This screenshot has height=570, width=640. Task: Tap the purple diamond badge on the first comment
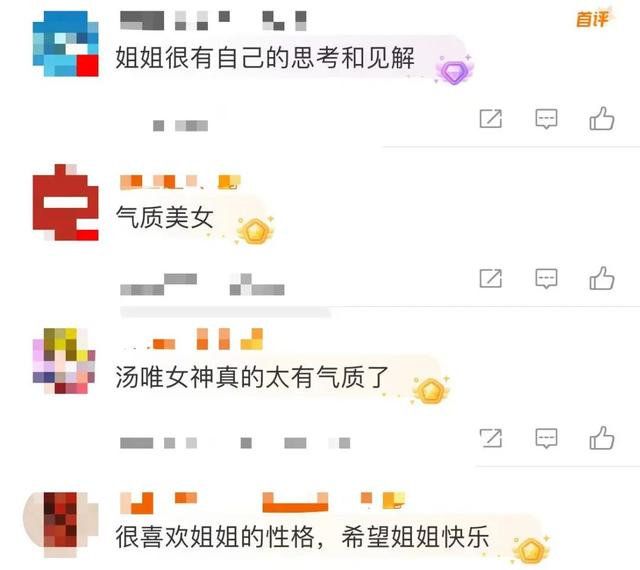tap(453, 71)
